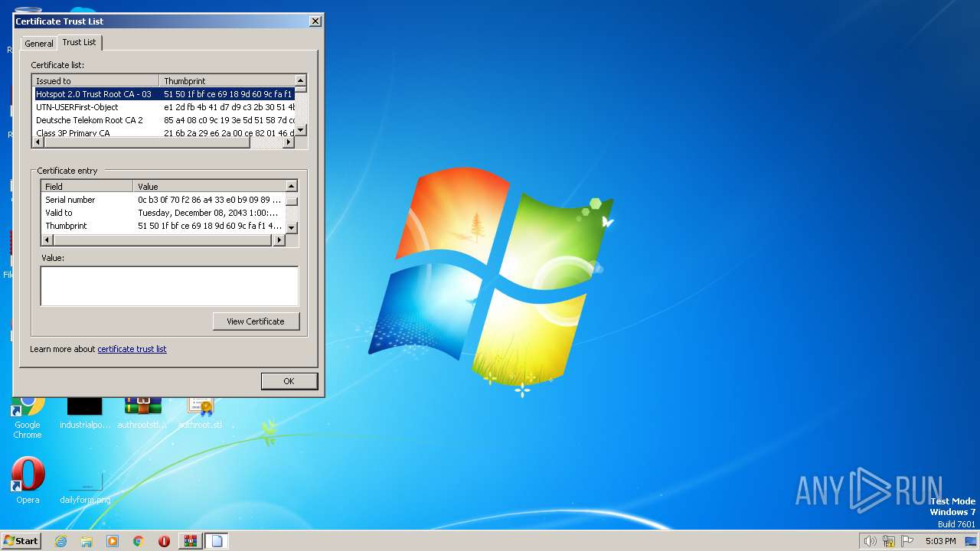
Task: Click certificate entry scroll right arrow
Action: pyautogui.click(x=279, y=240)
